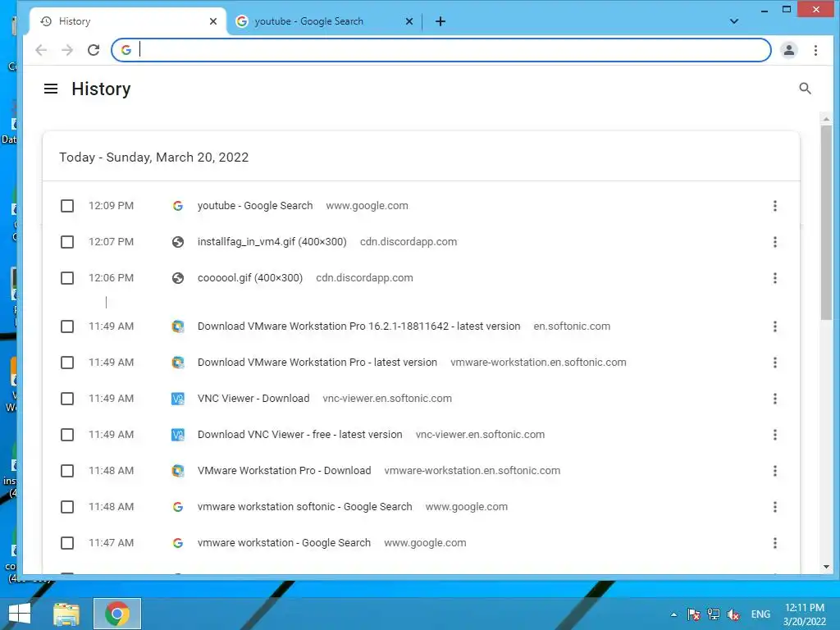
Task: Check the VMware Workstation Pro - Download checkbox
Action: (x=67, y=471)
